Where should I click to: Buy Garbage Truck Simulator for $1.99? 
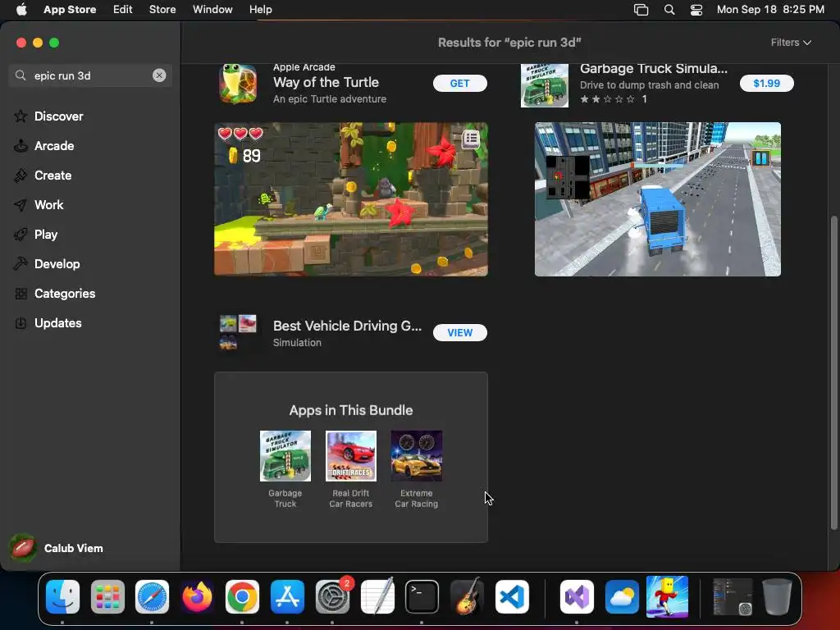click(767, 83)
